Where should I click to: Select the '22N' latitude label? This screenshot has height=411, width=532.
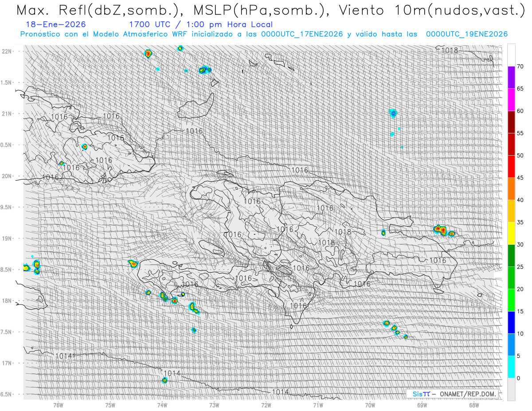pyautogui.click(x=7, y=51)
